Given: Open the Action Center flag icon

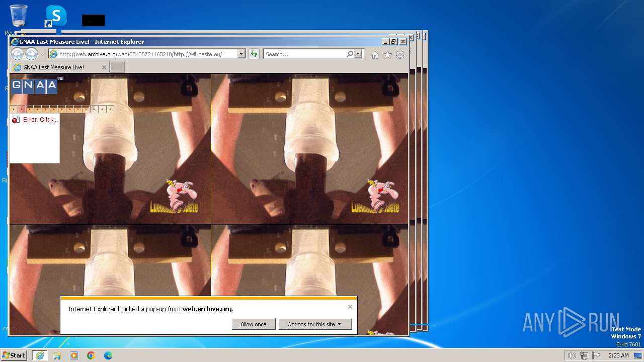Looking at the screenshot, I should [x=596, y=355].
